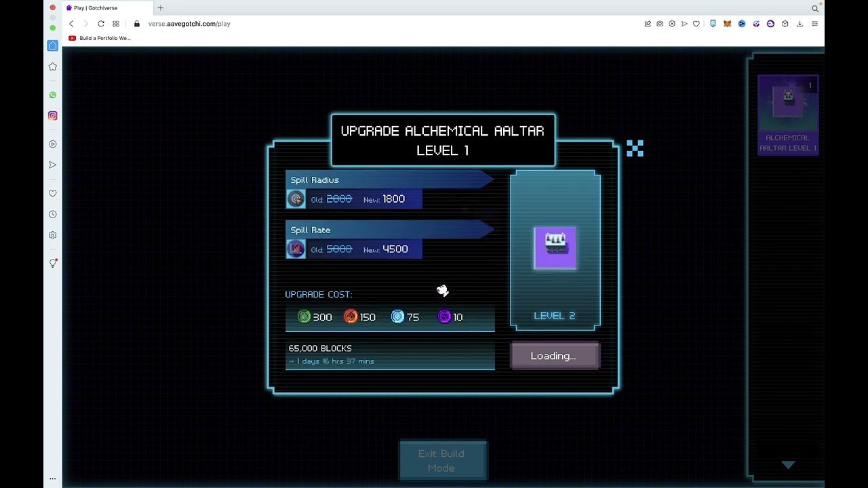Open the sidebar Player icon
Screen dimensions: 868x488
(53, 144)
